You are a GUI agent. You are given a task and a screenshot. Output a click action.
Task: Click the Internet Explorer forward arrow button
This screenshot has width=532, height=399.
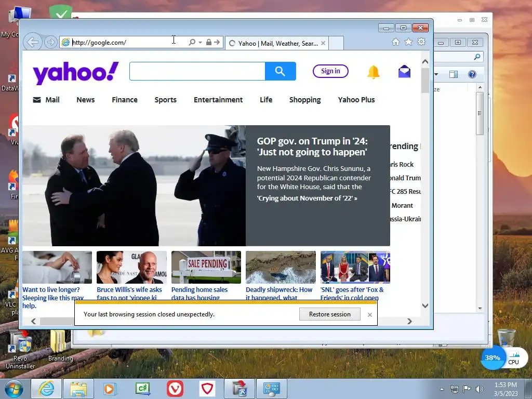[50, 42]
